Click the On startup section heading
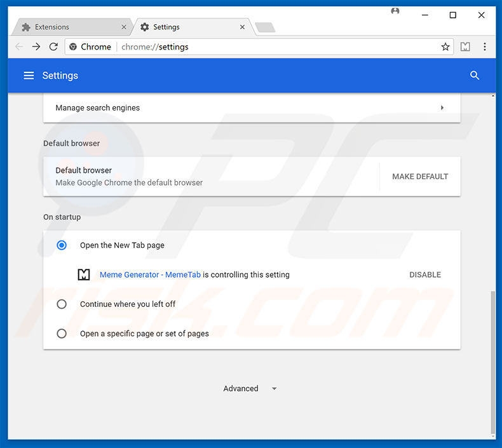Image resolution: width=502 pixels, height=448 pixels. pyautogui.click(x=62, y=217)
